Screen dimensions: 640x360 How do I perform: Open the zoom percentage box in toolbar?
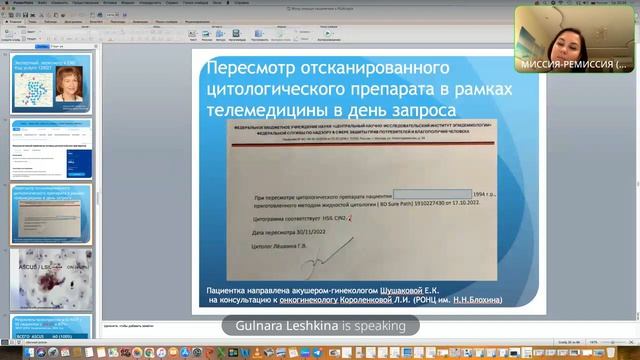pos(112,15)
